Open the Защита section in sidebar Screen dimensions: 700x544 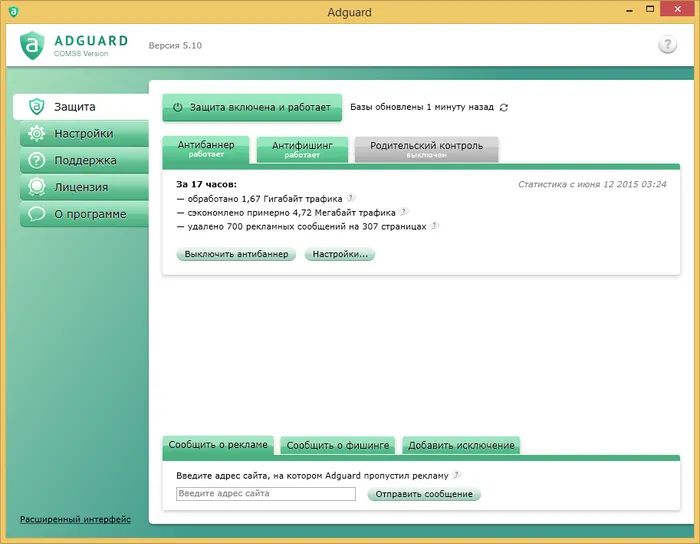pyautogui.click(x=81, y=107)
